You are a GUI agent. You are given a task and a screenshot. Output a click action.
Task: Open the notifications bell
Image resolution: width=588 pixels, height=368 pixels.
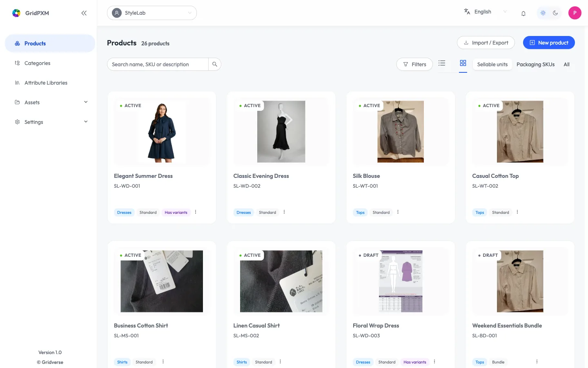[523, 13]
